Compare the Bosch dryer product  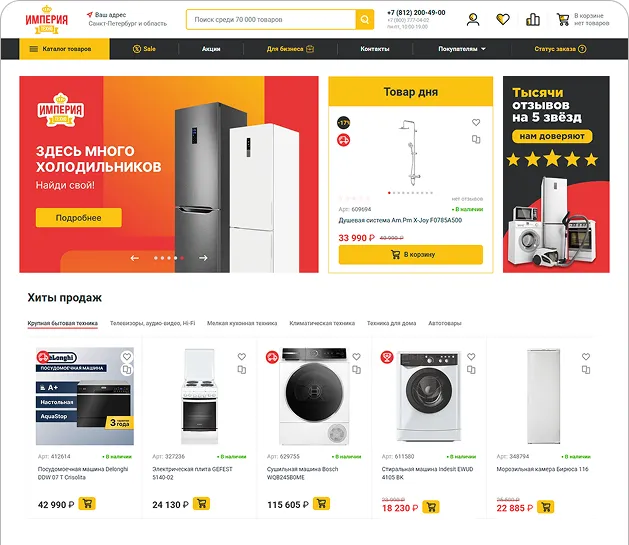[x=356, y=370]
